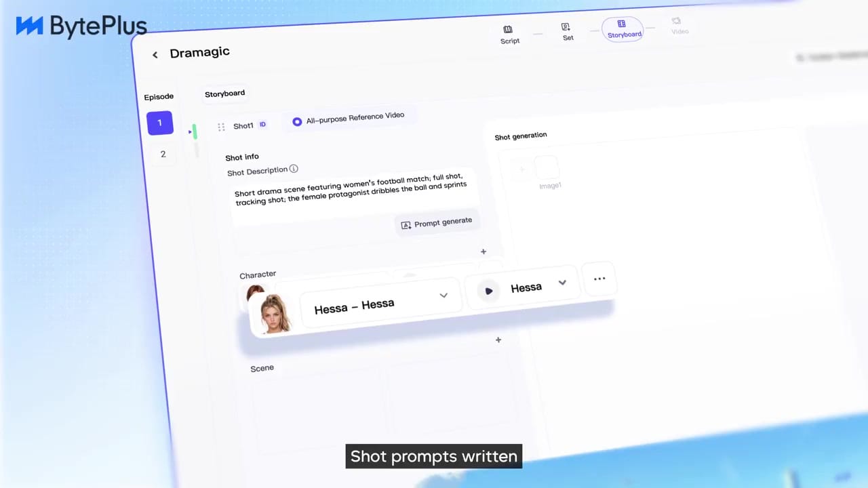Click the Hessa character portrait thumbnail
This screenshot has width=868, height=488.
coord(275,312)
